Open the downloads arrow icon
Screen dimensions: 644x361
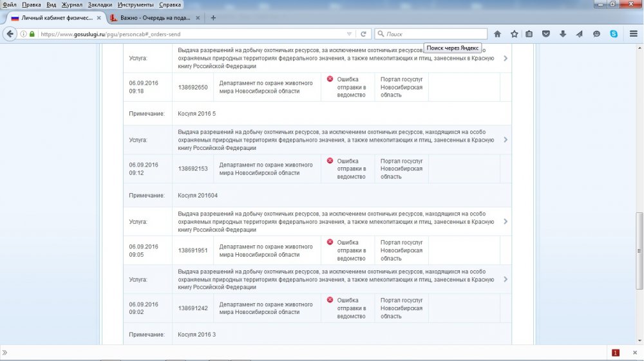coord(562,34)
